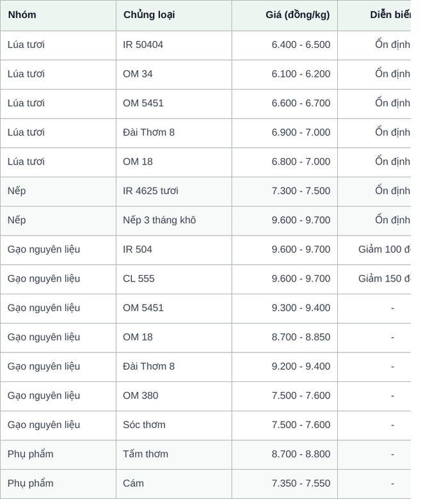448x499 pixels.
Task: Click price 8.700 - 8.850 cell
Action: 285,338
